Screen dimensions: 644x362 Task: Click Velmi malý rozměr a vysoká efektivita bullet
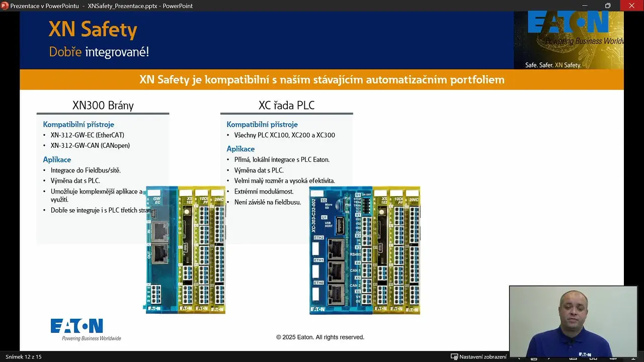(284, 181)
